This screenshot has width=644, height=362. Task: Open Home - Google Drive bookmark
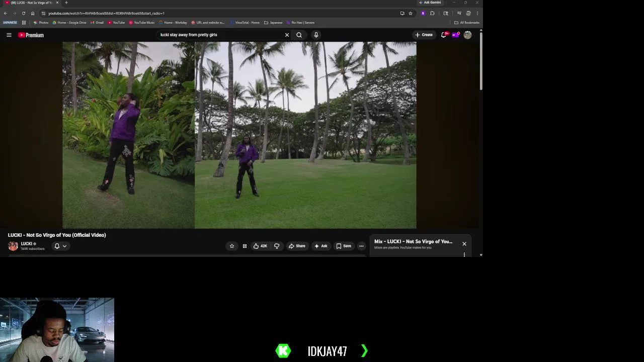click(69, 23)
